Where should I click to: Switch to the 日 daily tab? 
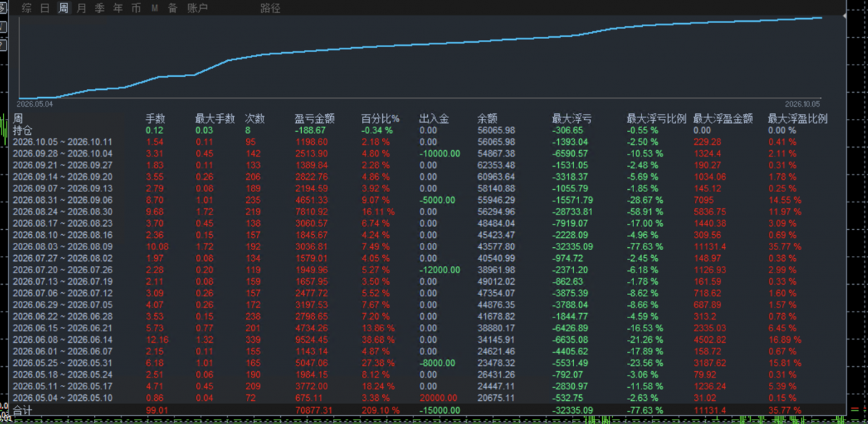click(x=46, y=8)
